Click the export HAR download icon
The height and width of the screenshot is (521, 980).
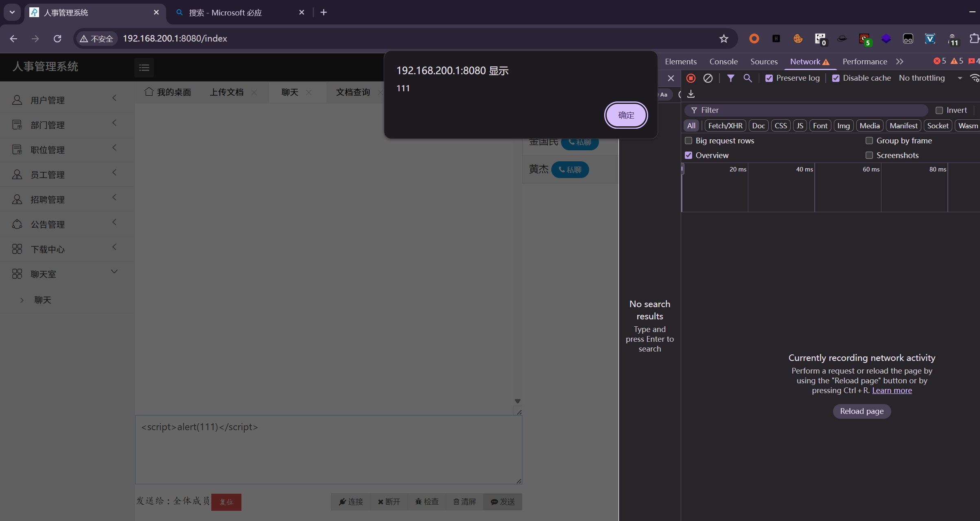pyautogui.click(x=691, y=95)
